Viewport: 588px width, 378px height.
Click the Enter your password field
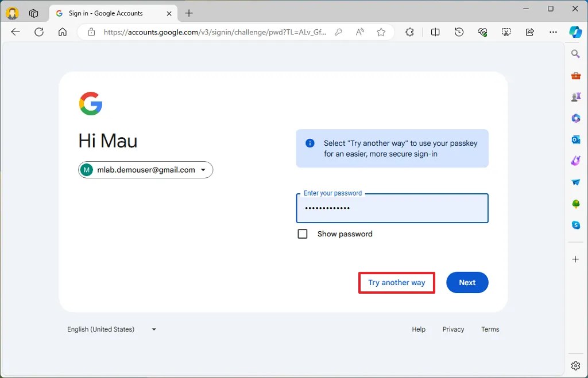click(392, 208)
